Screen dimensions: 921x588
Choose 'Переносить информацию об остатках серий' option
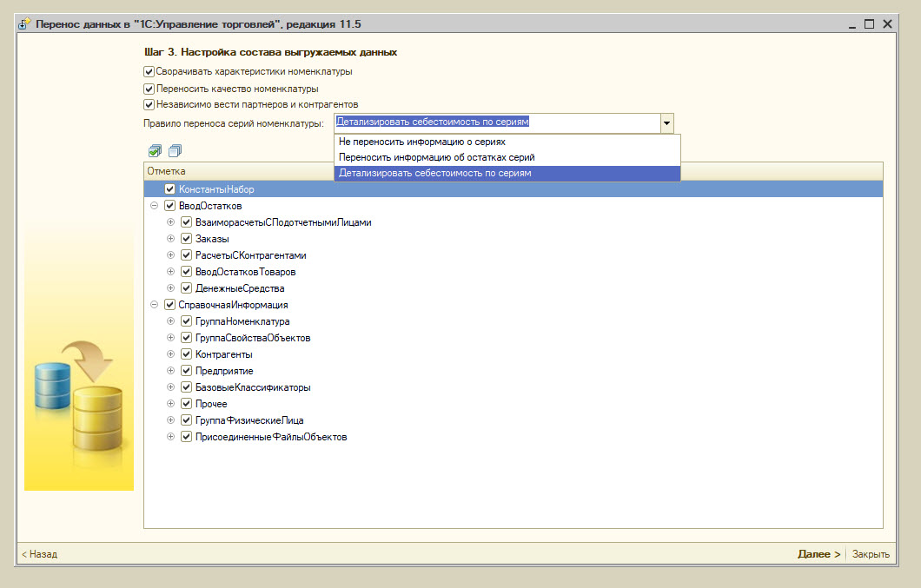click(x=507, y=157)
